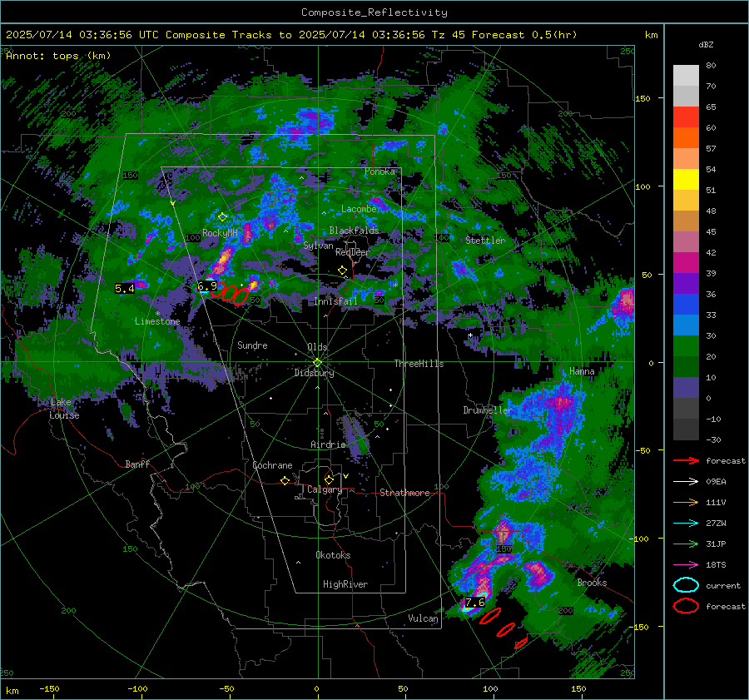The width and height of the screenshot is (749, 700).
Task: Click the cyan 27ZW arrow legend icon
Action: (686, 524)
